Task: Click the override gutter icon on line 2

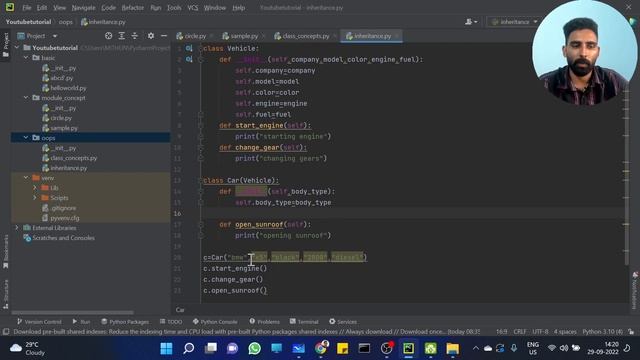Action: point(189,60)
